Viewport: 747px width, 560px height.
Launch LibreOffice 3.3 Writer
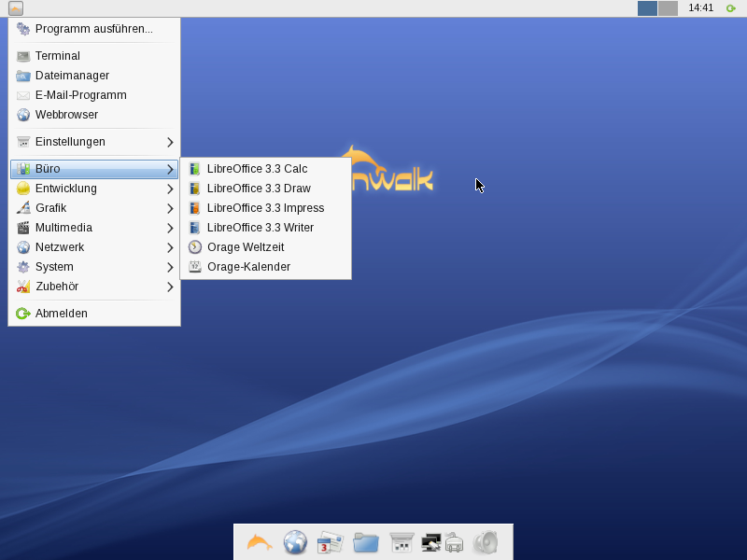click(x=260, y=228)
